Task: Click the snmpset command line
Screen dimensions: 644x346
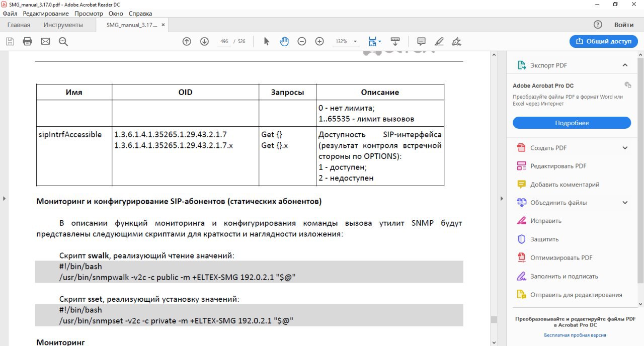Action: coord(176,320)
